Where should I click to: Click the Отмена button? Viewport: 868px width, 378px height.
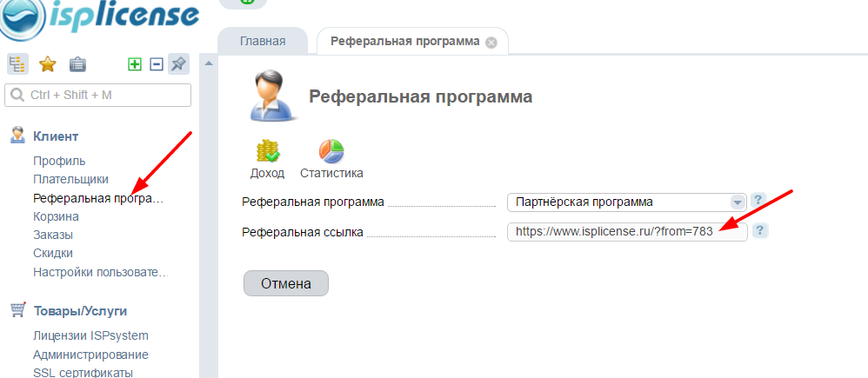285,283
